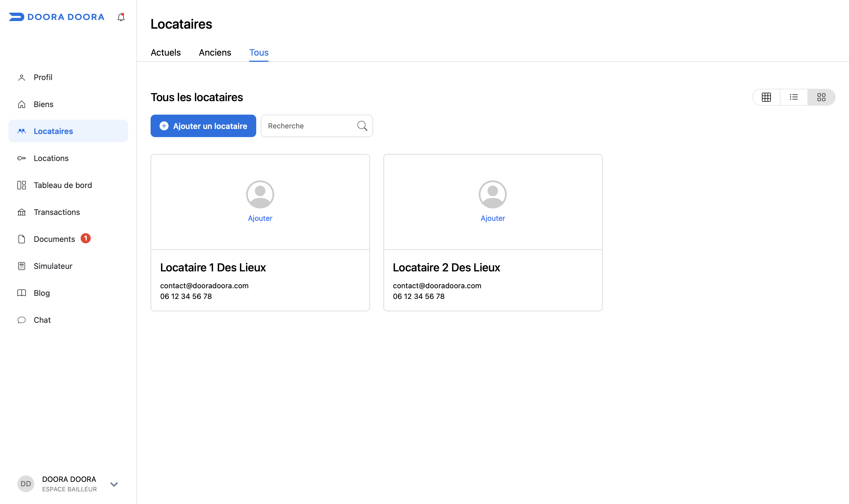Go to Transactions in the sidebar

coord(68,212)
